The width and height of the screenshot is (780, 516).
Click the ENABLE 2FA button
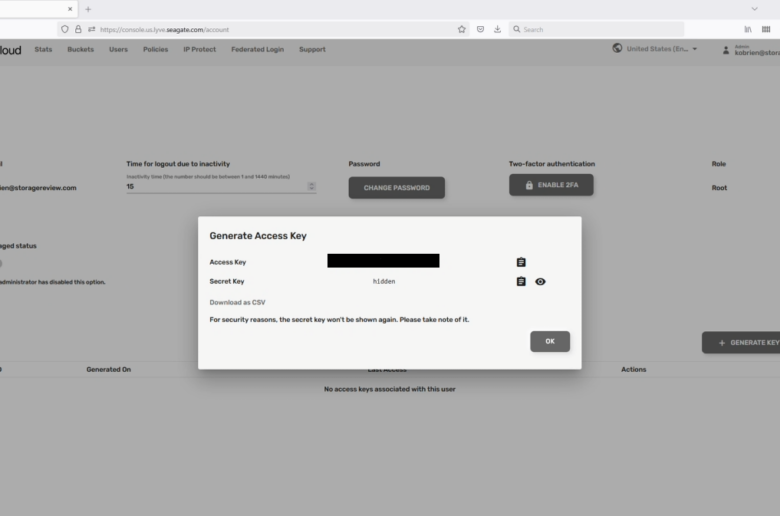[551, 185]
